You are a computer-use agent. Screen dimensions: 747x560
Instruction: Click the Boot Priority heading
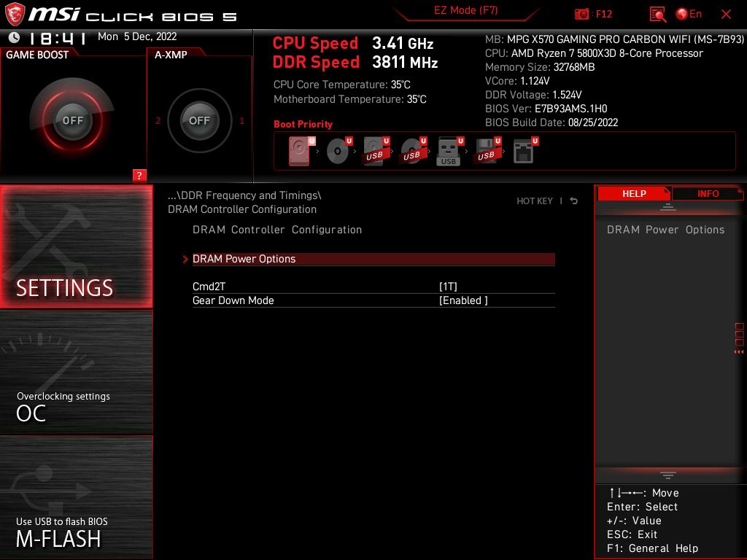[303, 124]
